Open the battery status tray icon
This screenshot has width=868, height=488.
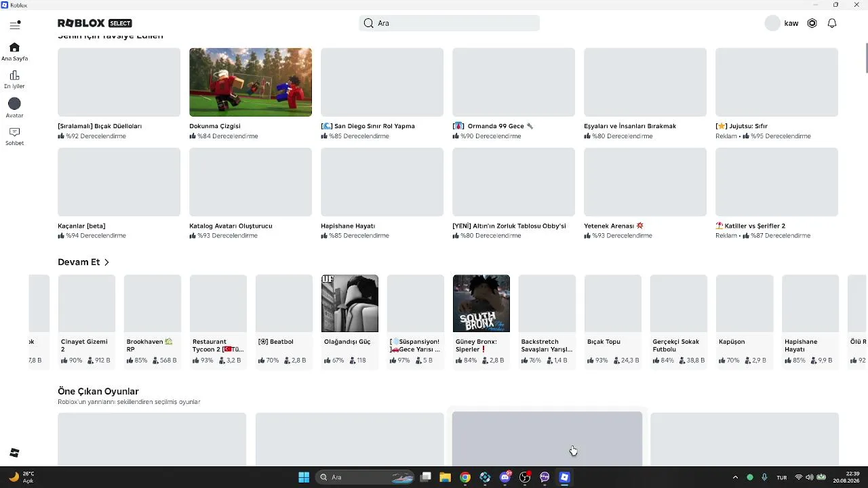[821, 477]
